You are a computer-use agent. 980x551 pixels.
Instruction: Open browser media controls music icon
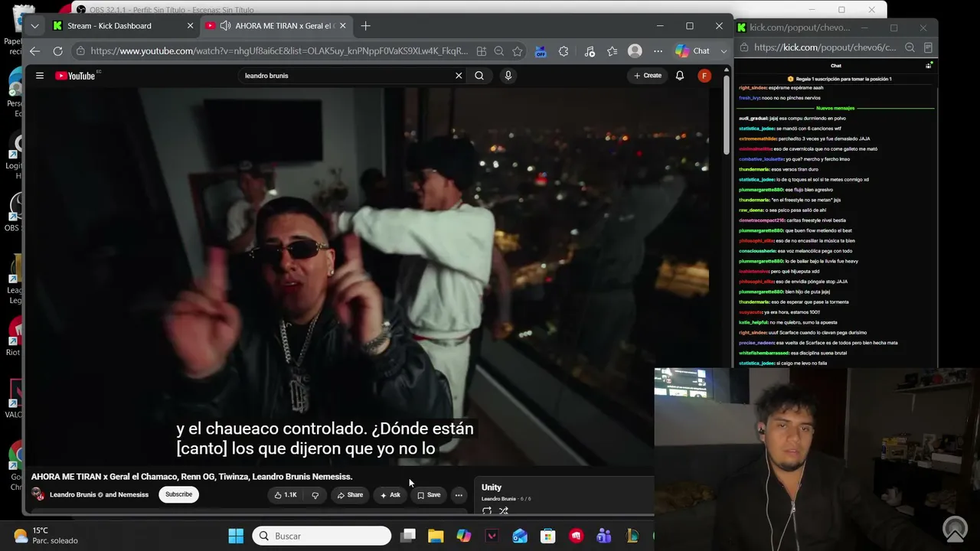point(589,51)
